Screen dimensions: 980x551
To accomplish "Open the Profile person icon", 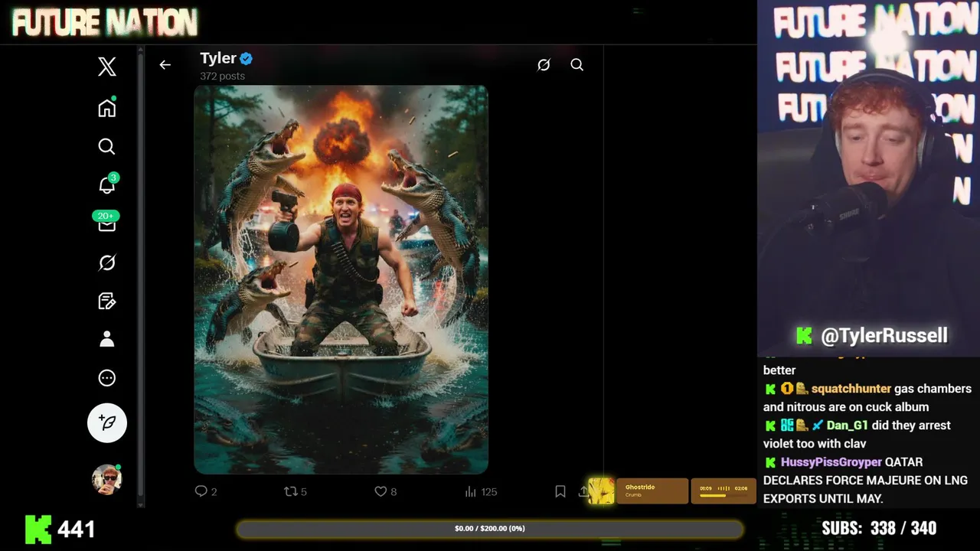I will tap(107, 339).
